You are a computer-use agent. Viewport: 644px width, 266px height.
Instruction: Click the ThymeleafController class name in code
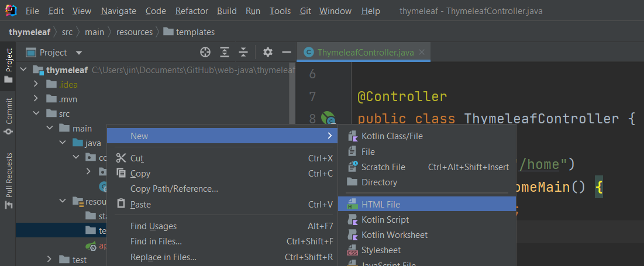coord(541,119)
